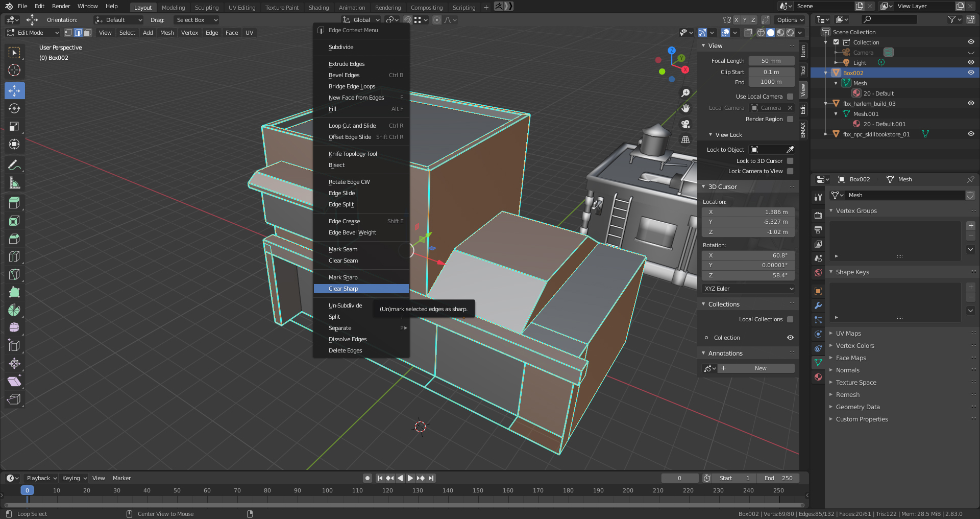Screen dimensions: 980x519
Task: Select the Move tool in left toolbar
Action: (14, 91)
